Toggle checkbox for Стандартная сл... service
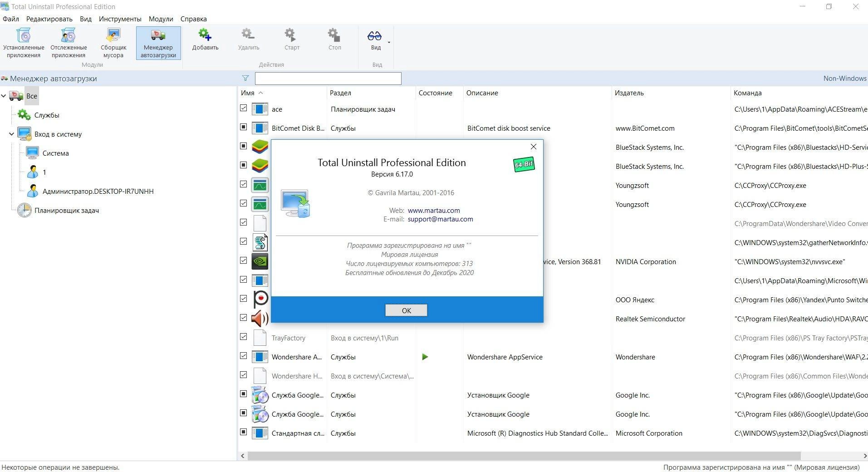 tap(244, 432)
